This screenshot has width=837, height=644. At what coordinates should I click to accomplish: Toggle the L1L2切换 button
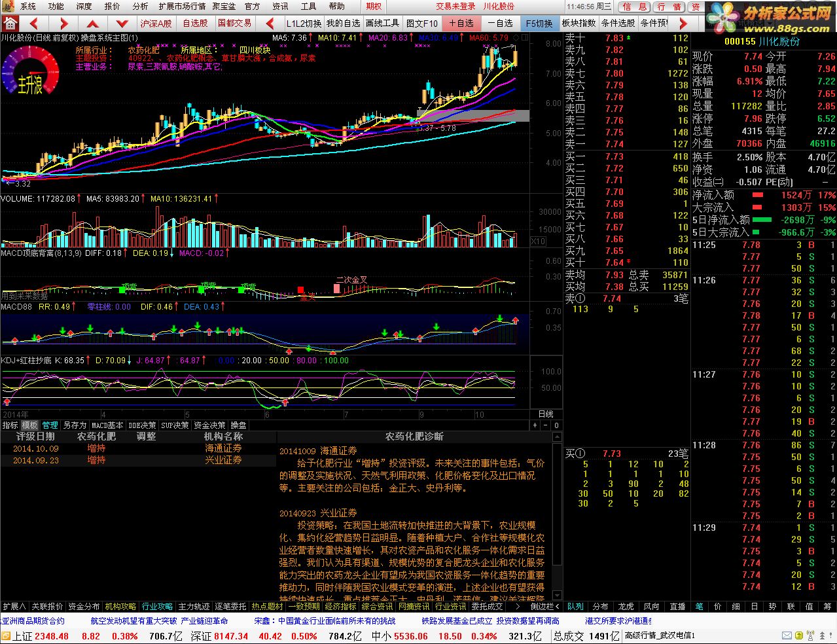point(304,24)
